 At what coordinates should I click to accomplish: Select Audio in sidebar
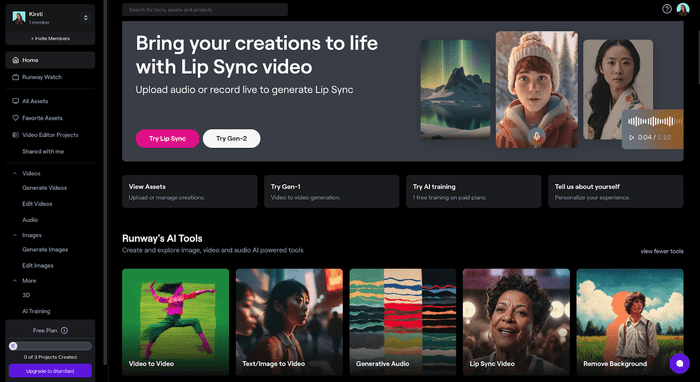[x=30, y=220]
